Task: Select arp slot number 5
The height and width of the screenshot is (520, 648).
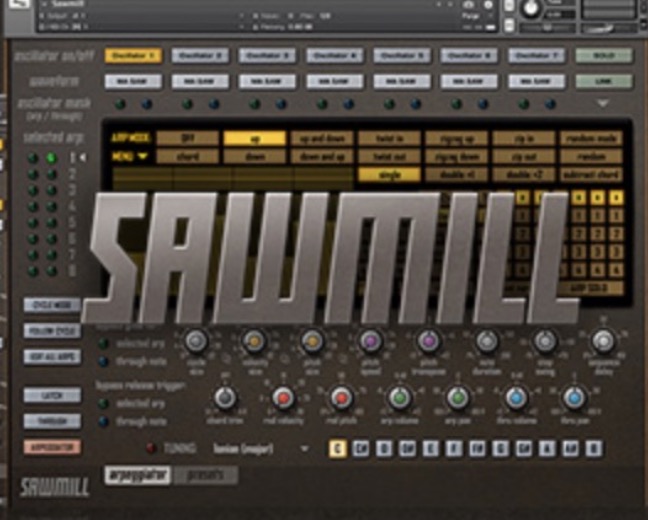Action: click(x=73, y=223)
